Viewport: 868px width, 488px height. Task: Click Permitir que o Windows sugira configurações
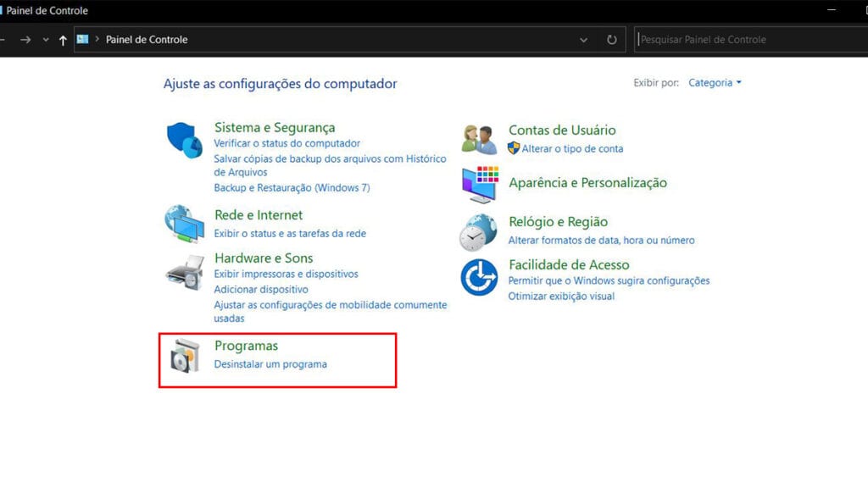click(609, 280)
